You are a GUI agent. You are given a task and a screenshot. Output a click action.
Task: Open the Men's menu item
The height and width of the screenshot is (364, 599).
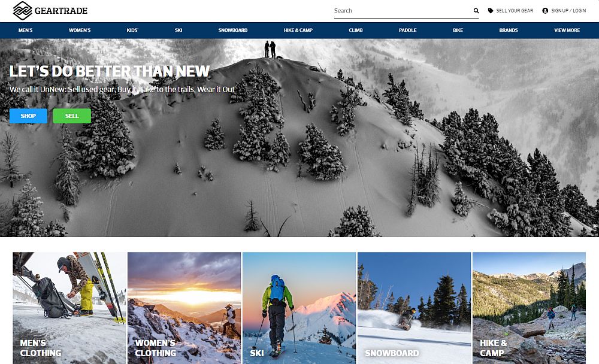(26, 30)
